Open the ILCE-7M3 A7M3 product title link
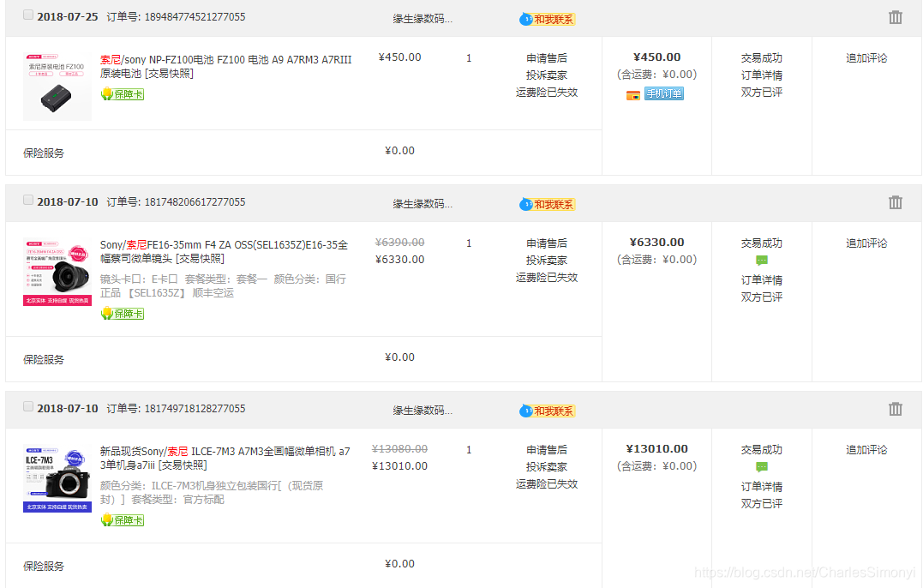923x588 pixels. (225, 458)
